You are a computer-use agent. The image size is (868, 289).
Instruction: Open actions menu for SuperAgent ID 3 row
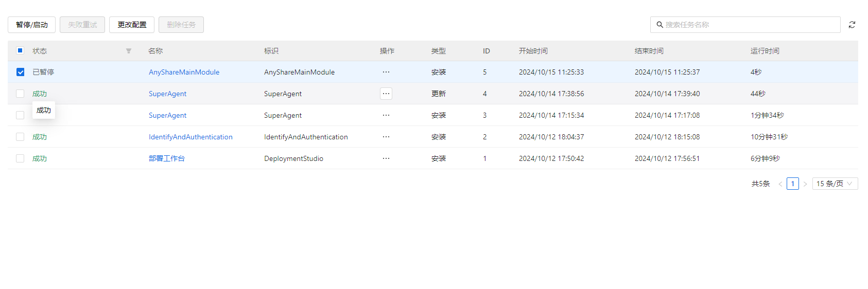(386, 115)
